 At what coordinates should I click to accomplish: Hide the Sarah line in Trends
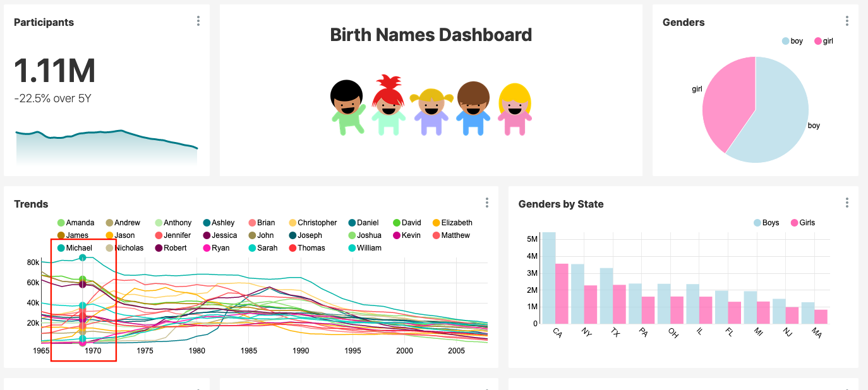point(263,248)
